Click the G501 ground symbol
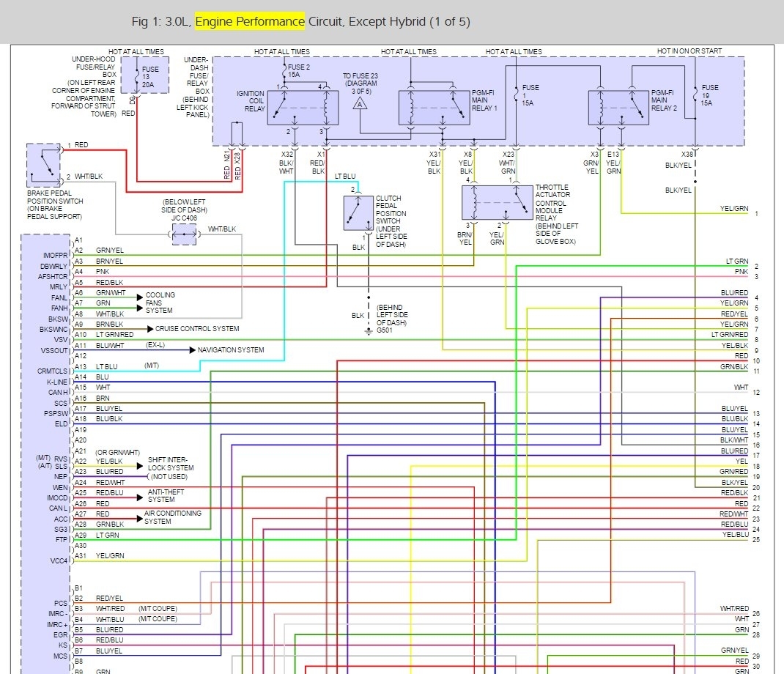The width and height of the screenshot is (784, 674). [369, 331]
